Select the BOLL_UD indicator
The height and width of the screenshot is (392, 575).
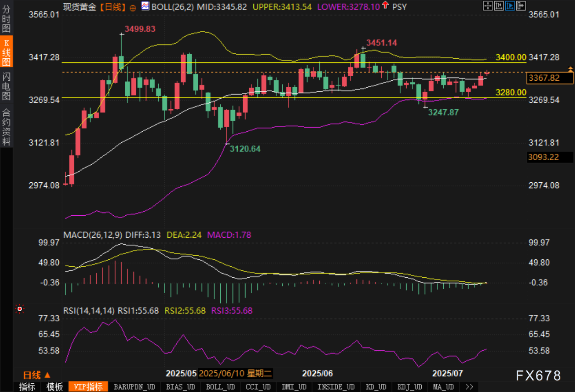point(220,387)
